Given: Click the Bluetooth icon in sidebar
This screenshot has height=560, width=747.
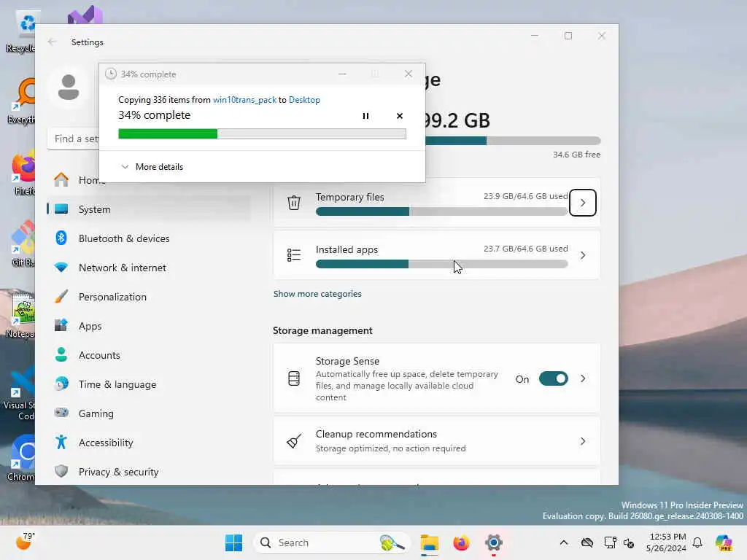Looking at the screenshot, I should [61, 238].
